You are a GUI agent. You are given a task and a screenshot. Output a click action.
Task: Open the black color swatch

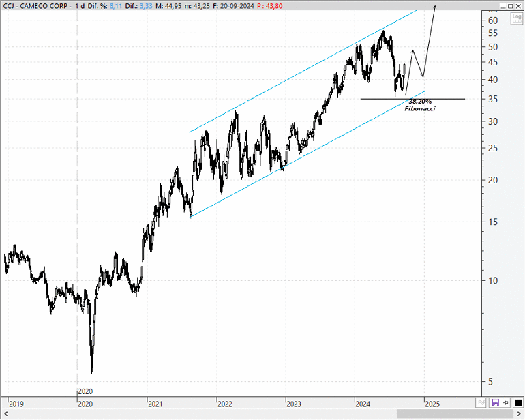518,402
